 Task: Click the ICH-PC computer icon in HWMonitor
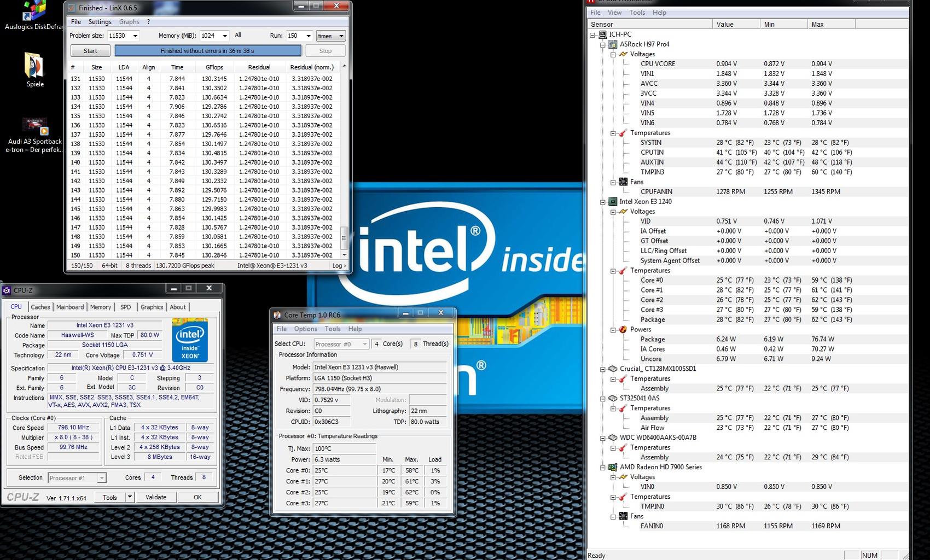pos(602,34)
